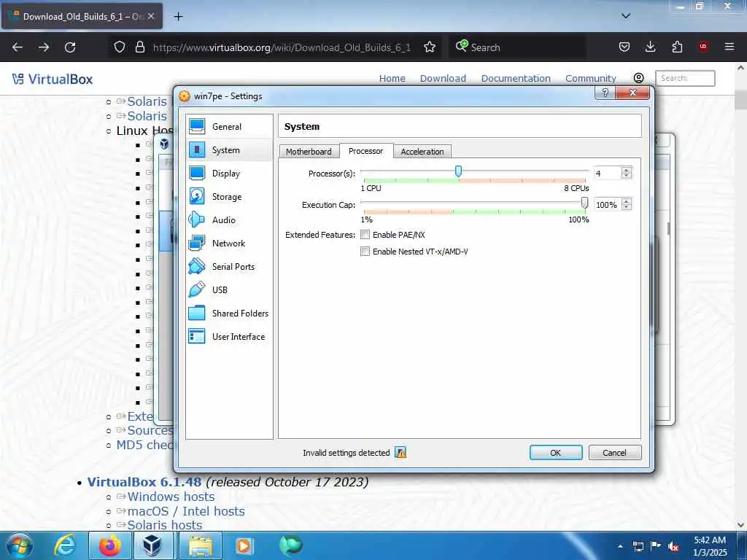Click Firefox forward arrow
This screenshot has width=747, height=560.
[x=44, y=47]
